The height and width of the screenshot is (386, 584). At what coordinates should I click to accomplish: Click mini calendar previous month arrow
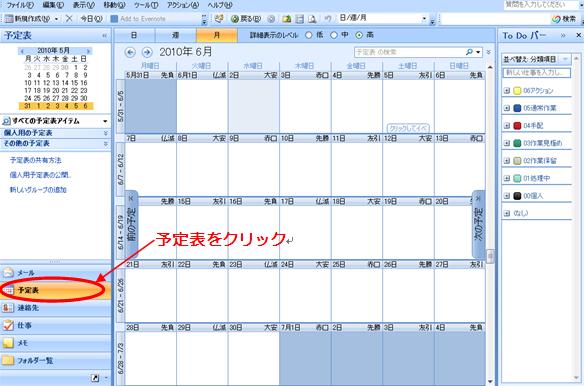click(x=22, y=51)
